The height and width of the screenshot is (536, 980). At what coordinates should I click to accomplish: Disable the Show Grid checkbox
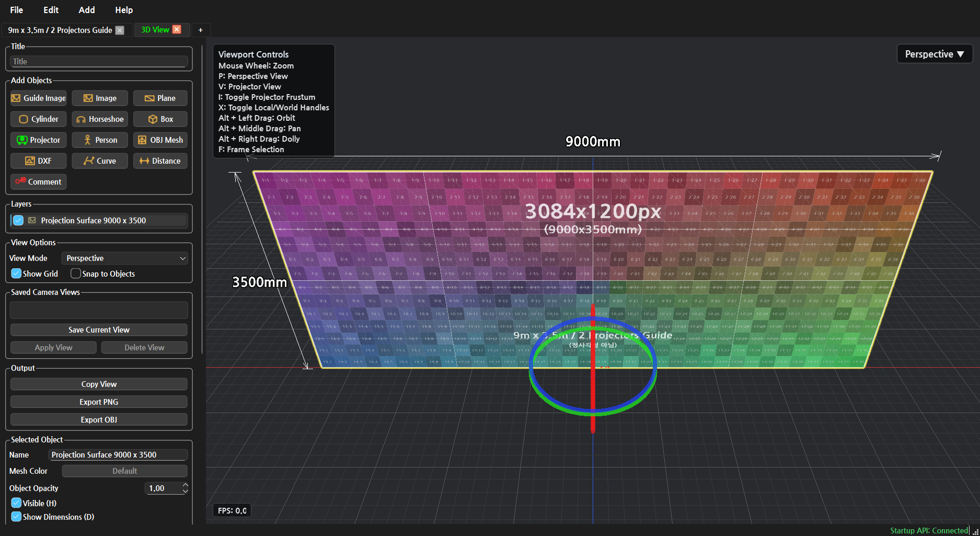tap(16, 273)
